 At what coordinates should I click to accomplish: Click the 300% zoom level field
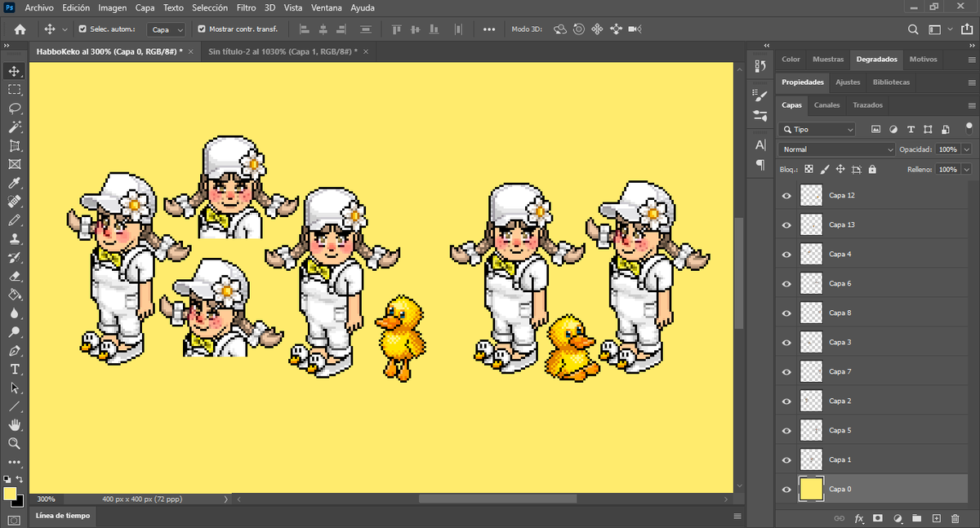[x=47, y=499]
